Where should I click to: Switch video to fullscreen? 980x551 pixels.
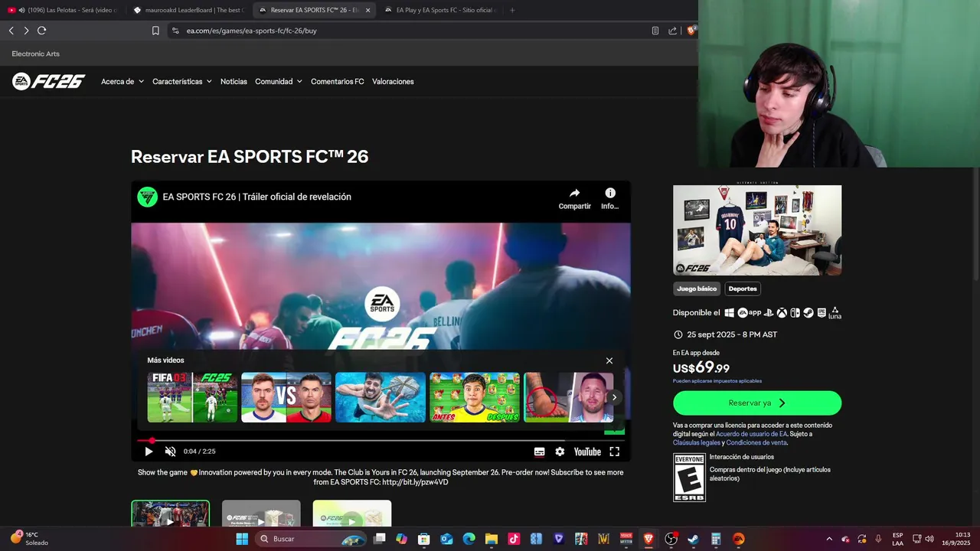click(x=614, y=452)
